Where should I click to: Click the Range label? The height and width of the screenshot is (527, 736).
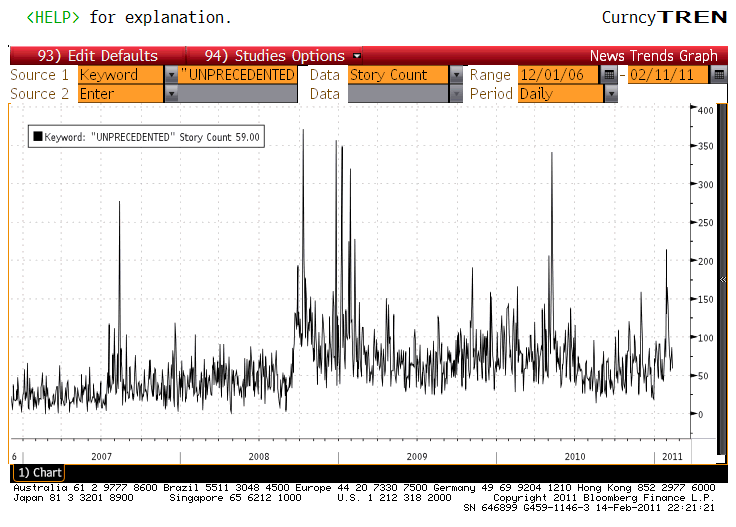490,75
